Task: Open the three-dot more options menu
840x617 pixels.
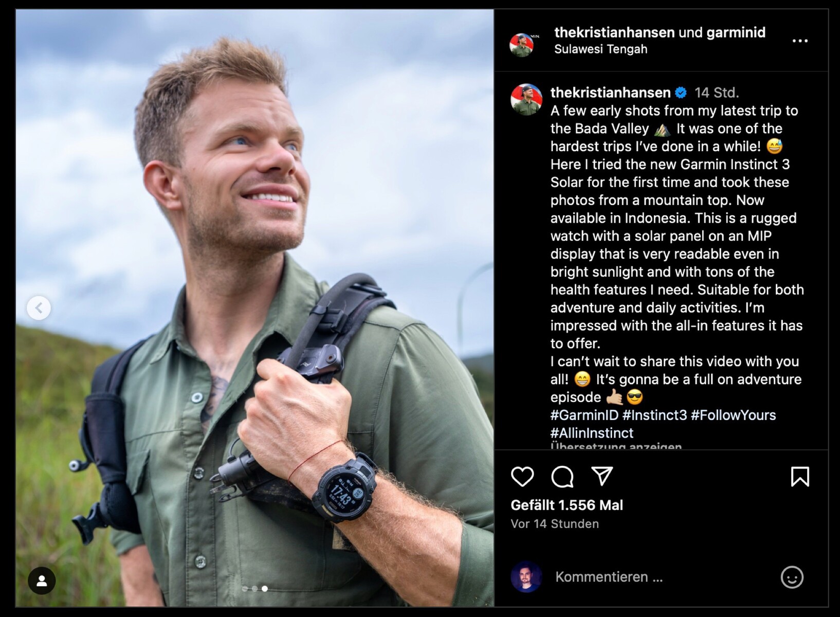Action: [799, 41]
